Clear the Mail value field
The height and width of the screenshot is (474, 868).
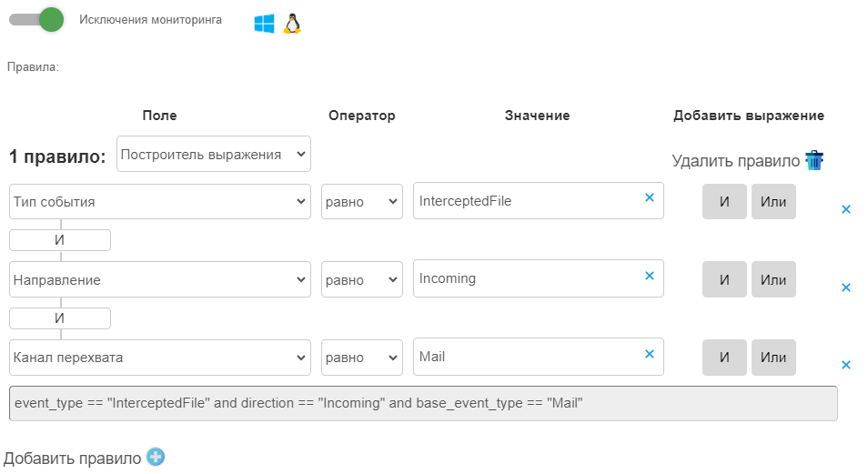[650, 354]
